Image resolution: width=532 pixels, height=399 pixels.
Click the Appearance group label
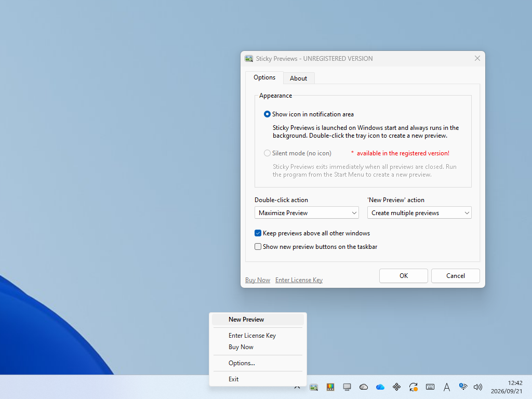(275, 96)
